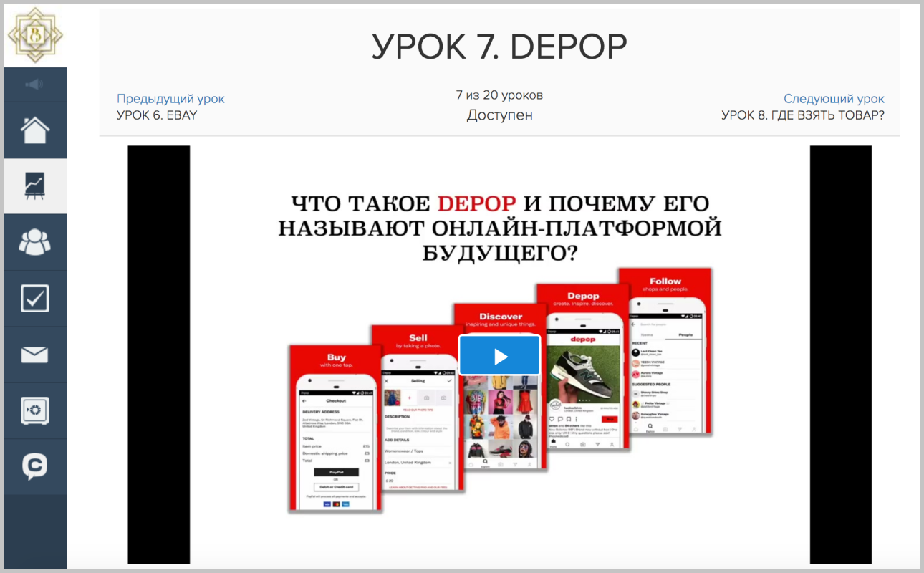Click the 'Доступен' status text
924x573 pixels.
(499, 115)
